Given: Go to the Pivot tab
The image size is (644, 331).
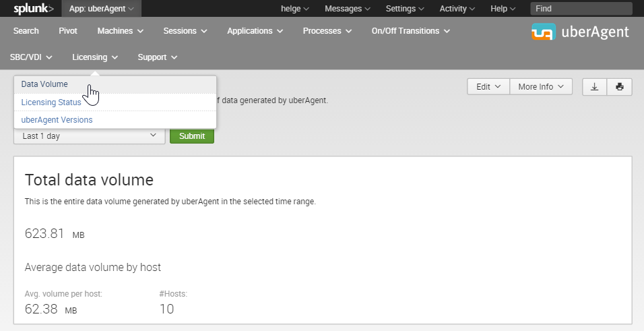Looking at the screenshot, I should pos(68,31).
